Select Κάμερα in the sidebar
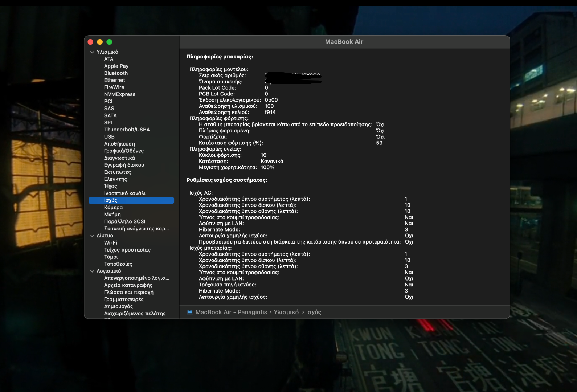 (x=113, y=208)
